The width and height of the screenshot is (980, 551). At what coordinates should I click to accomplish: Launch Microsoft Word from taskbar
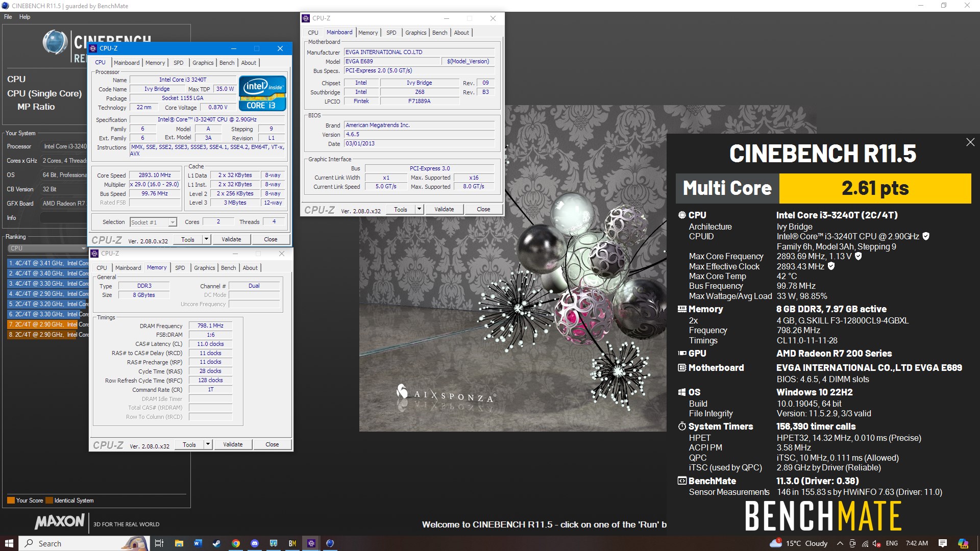198,543
